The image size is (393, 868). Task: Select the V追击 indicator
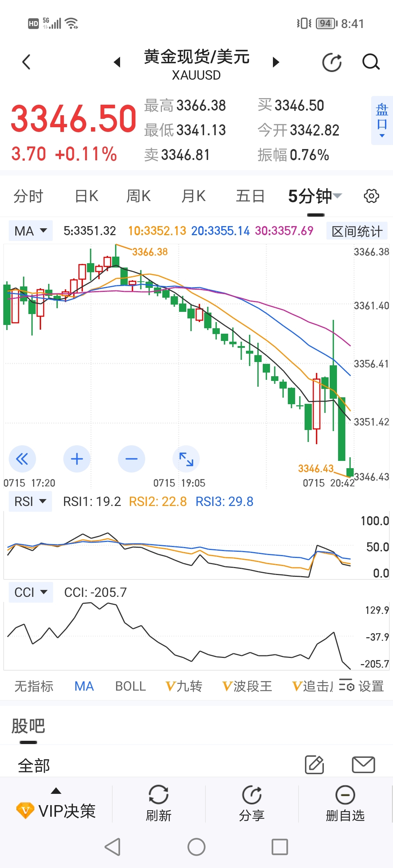tap(313, 686)
